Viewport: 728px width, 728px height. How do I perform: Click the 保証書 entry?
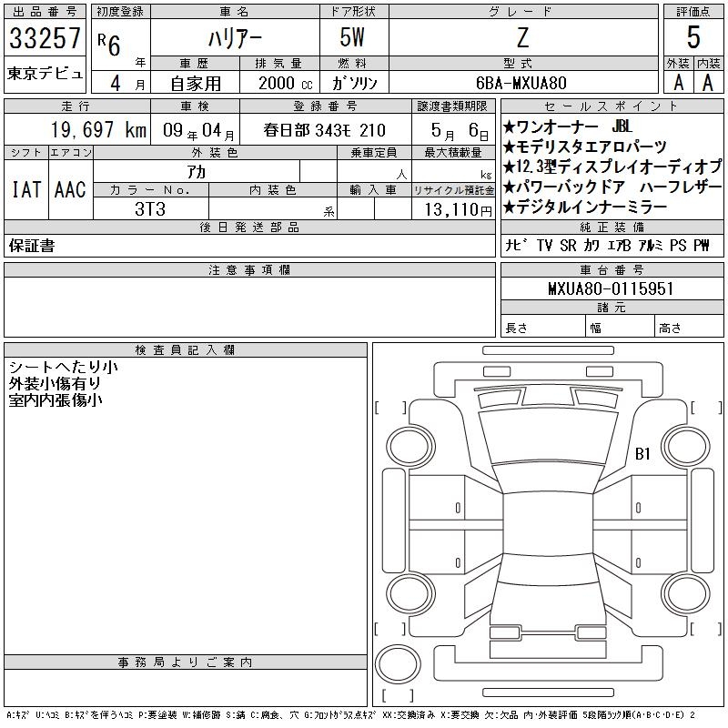pyautogui.click(x=32, y=246)
